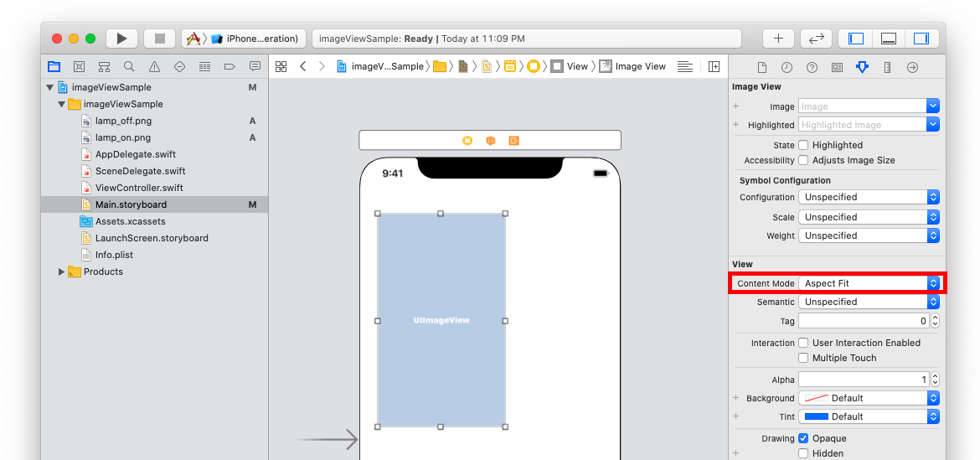
Task: Uncheck the Opaque drawing checkbox
Action: (804, 438)
